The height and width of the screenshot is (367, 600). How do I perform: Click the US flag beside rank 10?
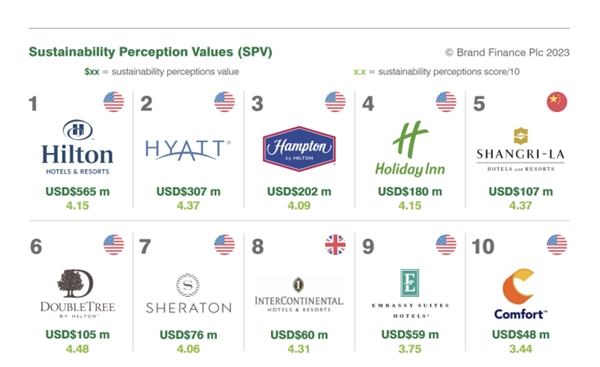click(x=557, y=245)
